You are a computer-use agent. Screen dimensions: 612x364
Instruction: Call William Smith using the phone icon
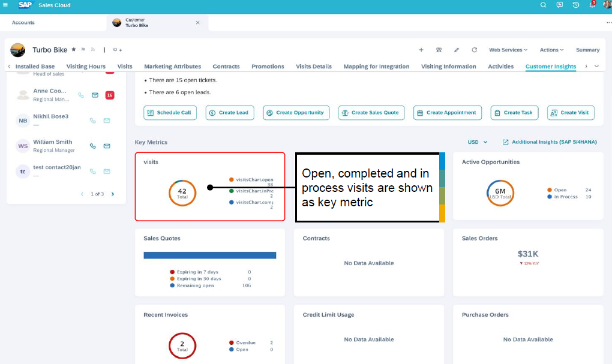point(93,146)
